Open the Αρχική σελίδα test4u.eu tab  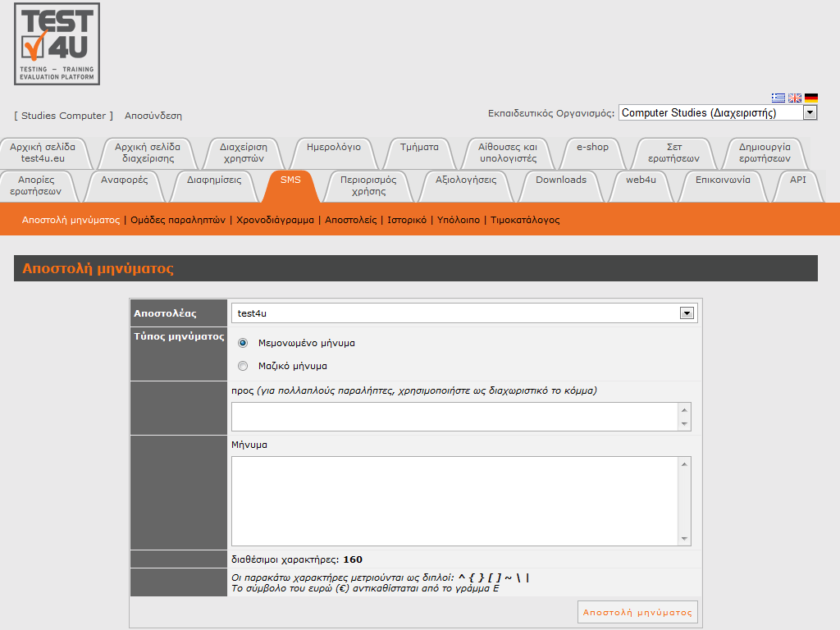pos(43,153)
